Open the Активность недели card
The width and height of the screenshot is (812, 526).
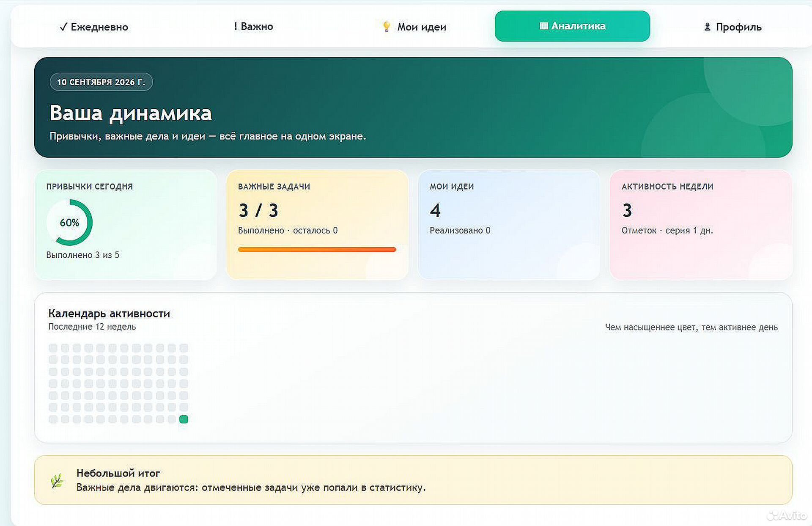click(x=701, y=225)
